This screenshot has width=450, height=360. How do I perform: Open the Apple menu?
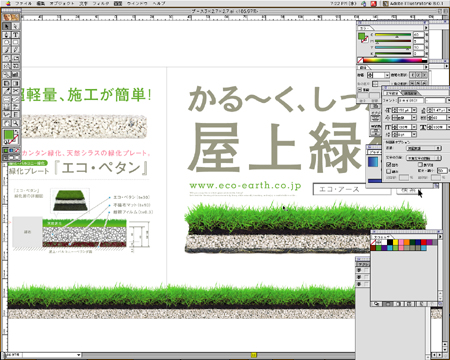(x=8, y=3)
